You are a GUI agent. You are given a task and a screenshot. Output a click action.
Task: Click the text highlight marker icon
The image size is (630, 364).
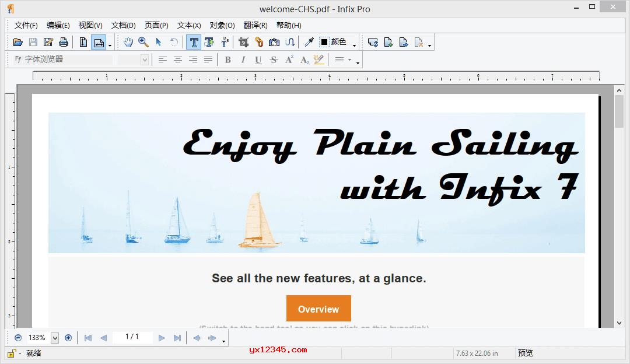pos(319,60)
